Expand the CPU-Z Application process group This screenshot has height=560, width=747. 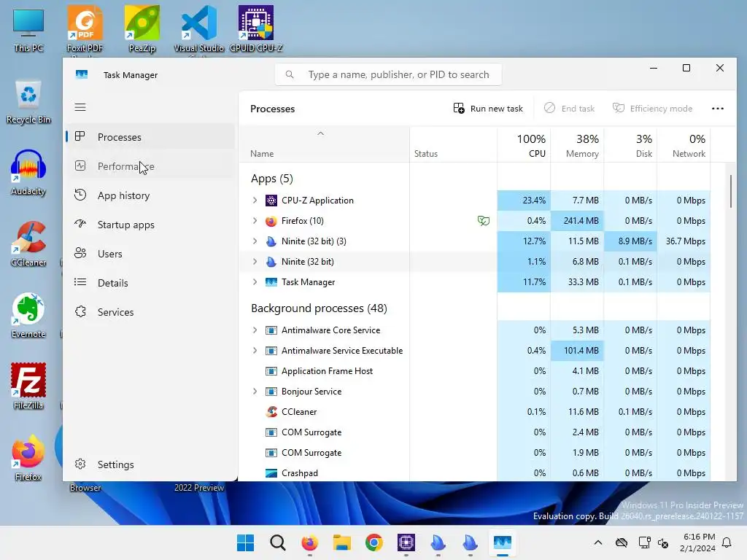tap(255, 201)
